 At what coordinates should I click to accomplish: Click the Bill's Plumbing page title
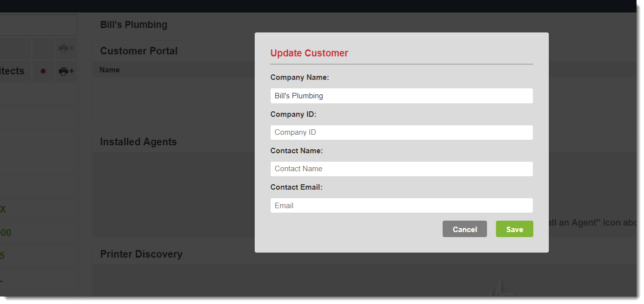tap(134, 24)
